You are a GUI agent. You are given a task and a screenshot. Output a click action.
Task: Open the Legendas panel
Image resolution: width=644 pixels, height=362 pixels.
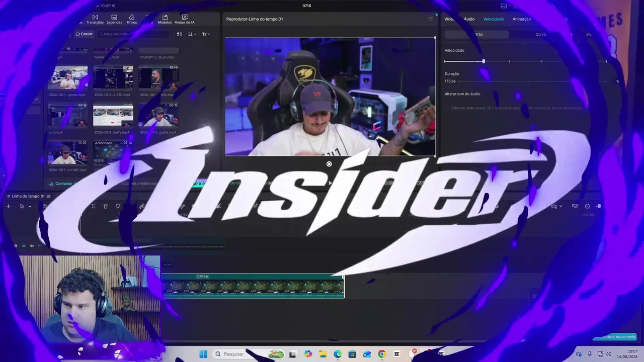click(114, 19)
